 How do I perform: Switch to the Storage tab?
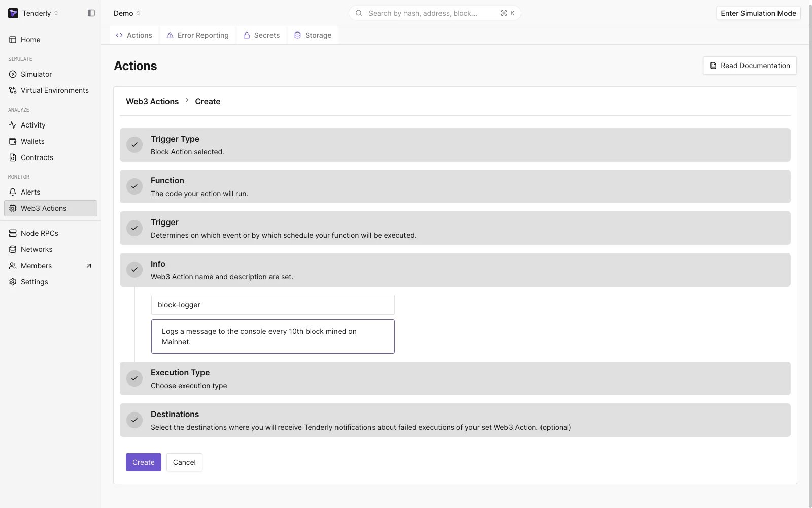[313, 35]
